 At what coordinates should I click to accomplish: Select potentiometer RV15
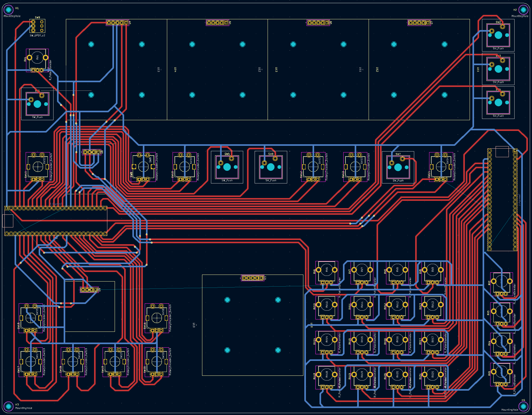(362, 343)
